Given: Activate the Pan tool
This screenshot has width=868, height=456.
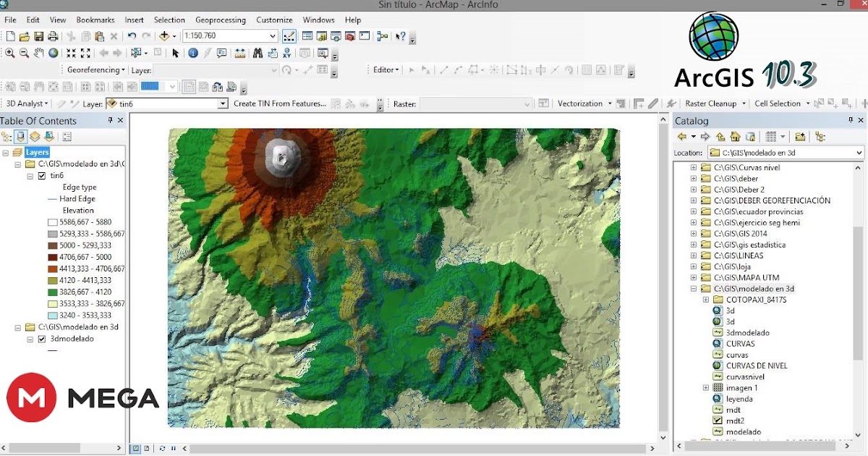Looking at the screenshot, I should pyautogui.click(x=37, y=53).
